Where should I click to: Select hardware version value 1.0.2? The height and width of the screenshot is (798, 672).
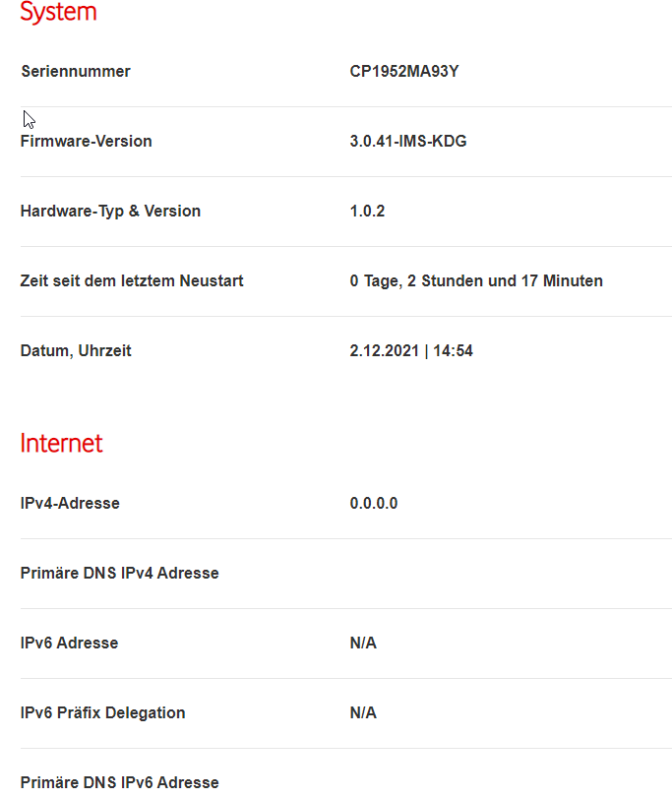point(367,211)
